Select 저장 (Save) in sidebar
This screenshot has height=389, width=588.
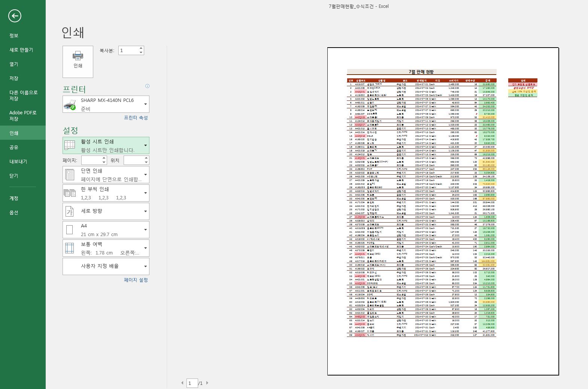23,78
